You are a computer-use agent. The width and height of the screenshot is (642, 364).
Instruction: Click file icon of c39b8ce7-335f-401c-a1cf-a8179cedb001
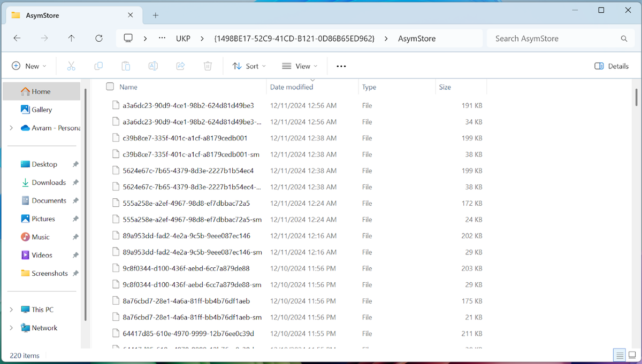(116, 138)
